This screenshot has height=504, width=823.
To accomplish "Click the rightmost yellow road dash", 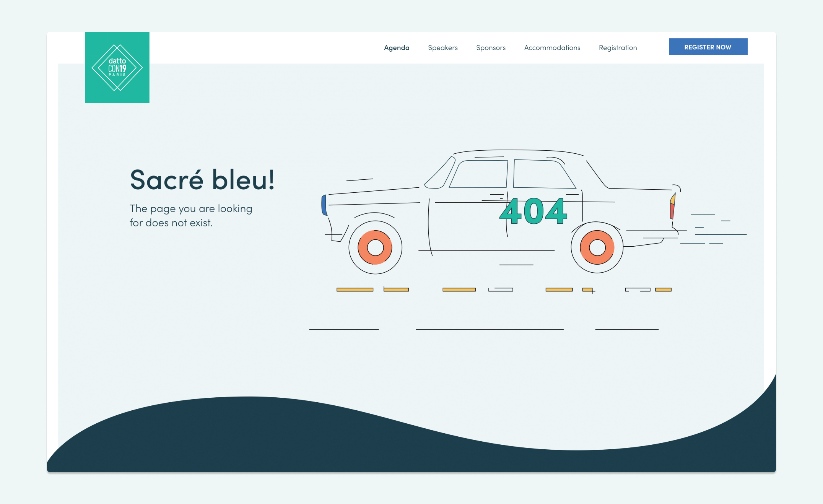I will click(663, 289).
